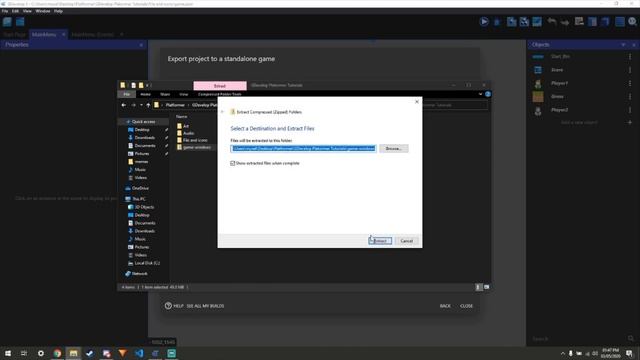
Task: Click CLOSE in the GDevelop export dialog
Action: pyautogui.click(x=467, y=306)
